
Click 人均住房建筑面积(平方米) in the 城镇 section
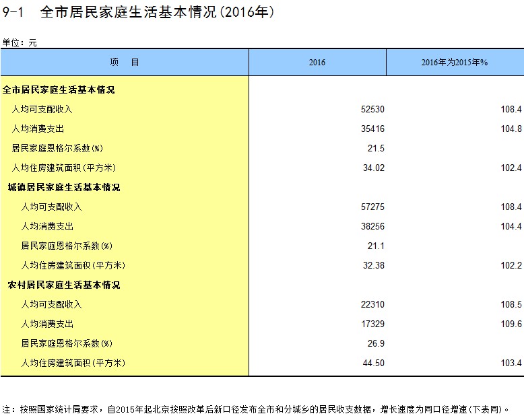(73, 265)
